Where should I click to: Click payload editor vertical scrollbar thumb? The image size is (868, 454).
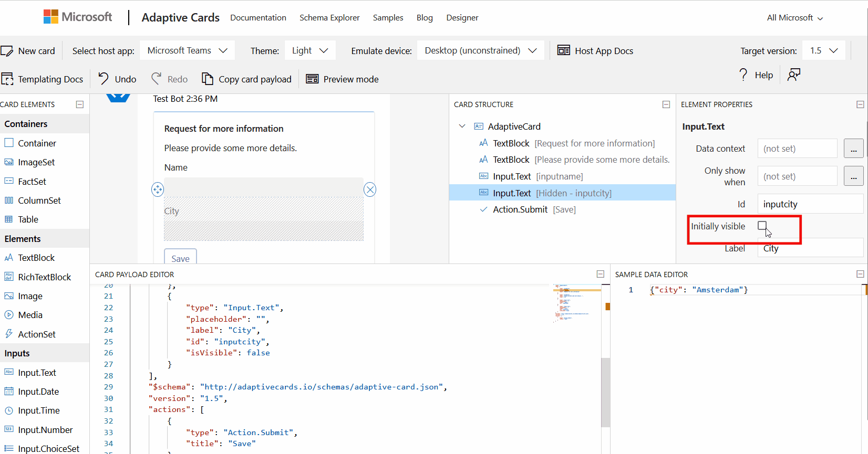[605, 392]
